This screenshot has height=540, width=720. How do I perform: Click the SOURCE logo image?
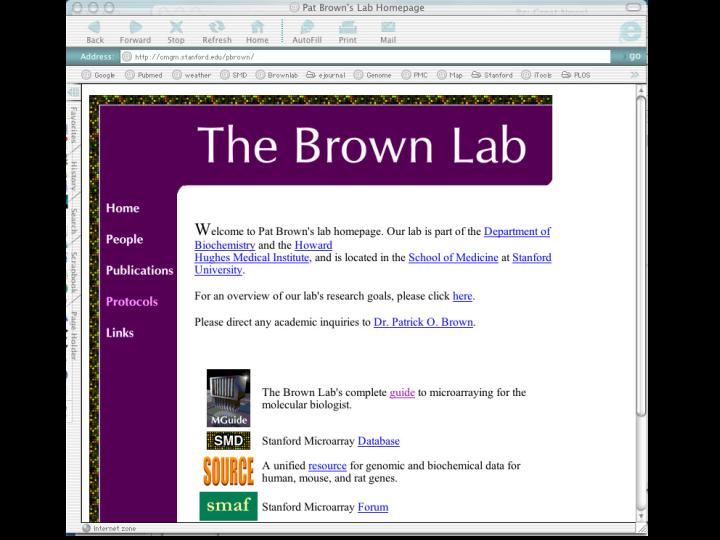[228, 471]
